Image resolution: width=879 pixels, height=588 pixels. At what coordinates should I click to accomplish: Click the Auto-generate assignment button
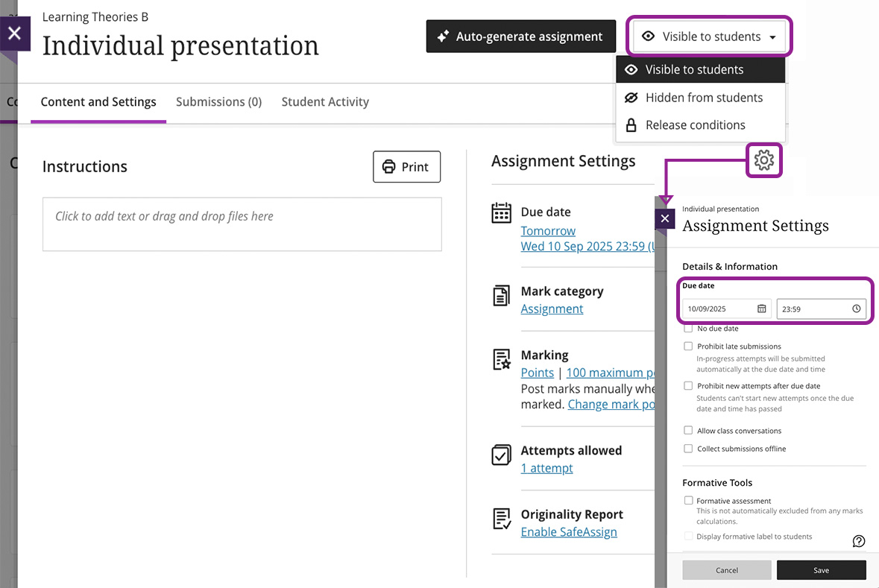520,36
